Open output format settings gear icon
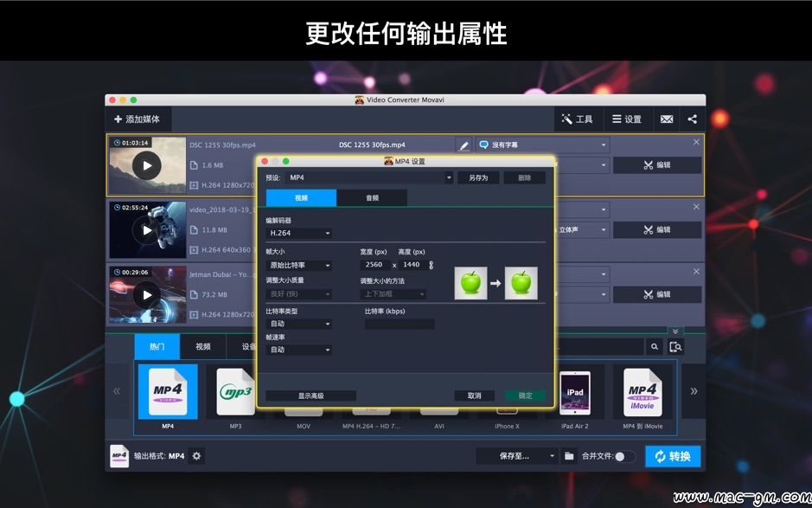The image size is (812, 508). (x=196, y=456)
